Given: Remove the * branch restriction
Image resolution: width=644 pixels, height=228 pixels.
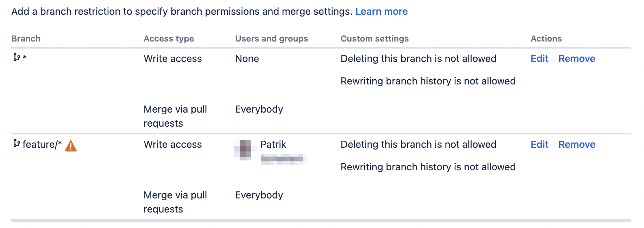Looking at the screenshot, I should point(577,58).
